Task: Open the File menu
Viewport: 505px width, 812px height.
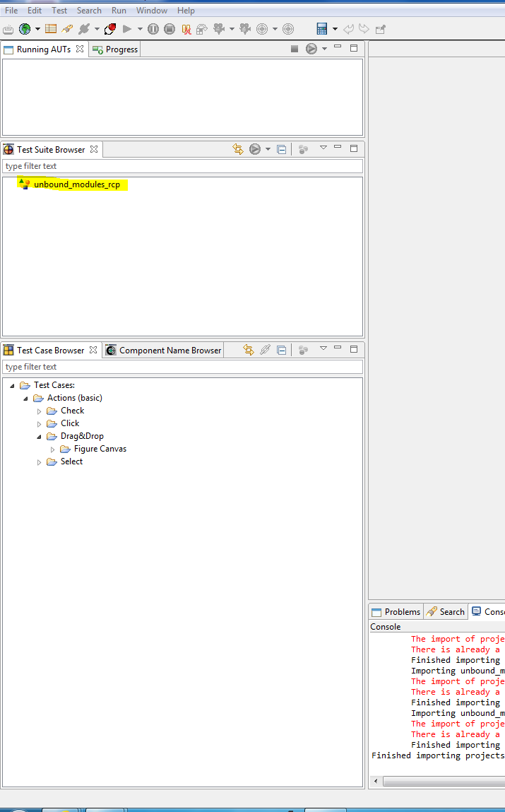Action: click(11, 11)
